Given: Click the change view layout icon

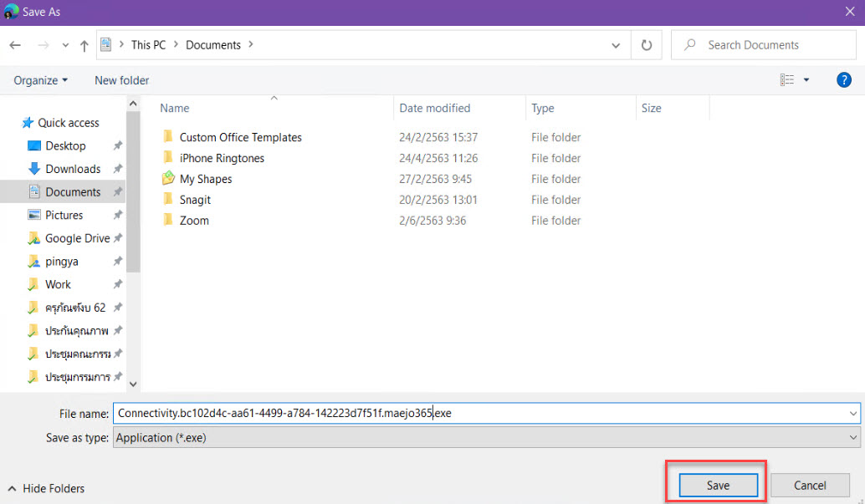Looking at the screenshot, I should coord(787,80).
